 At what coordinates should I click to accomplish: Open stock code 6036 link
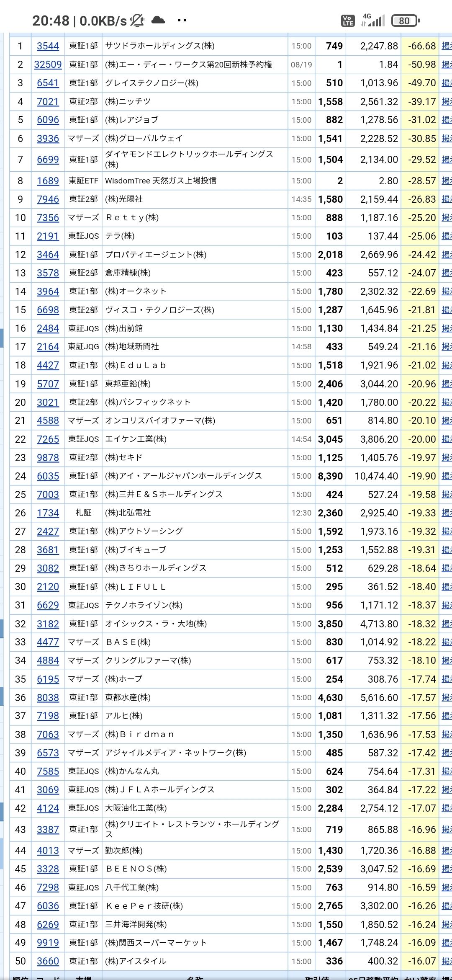(48, 906)
